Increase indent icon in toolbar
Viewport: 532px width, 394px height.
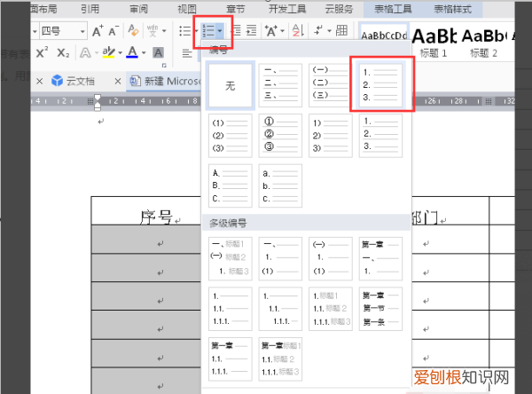click(251, 31)
